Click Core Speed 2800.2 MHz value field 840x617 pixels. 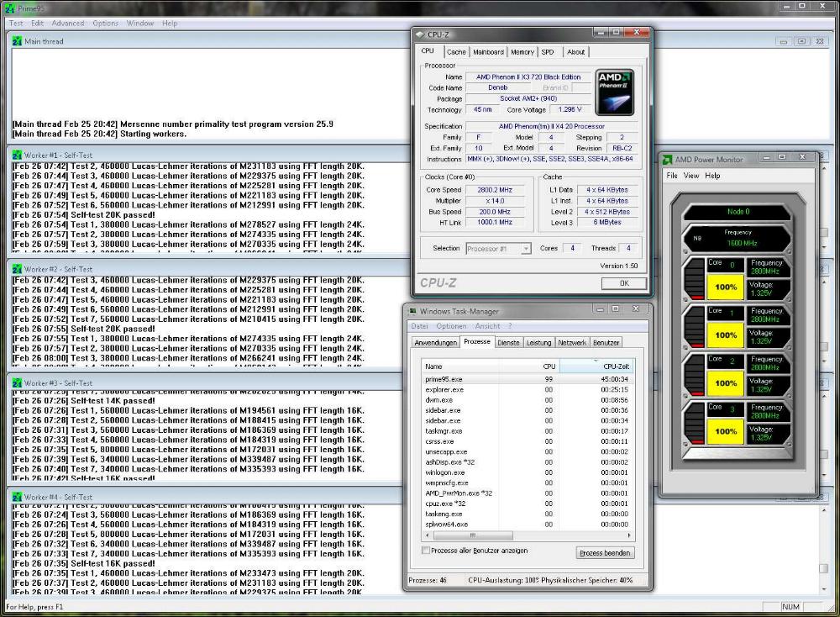pos(495,190)
